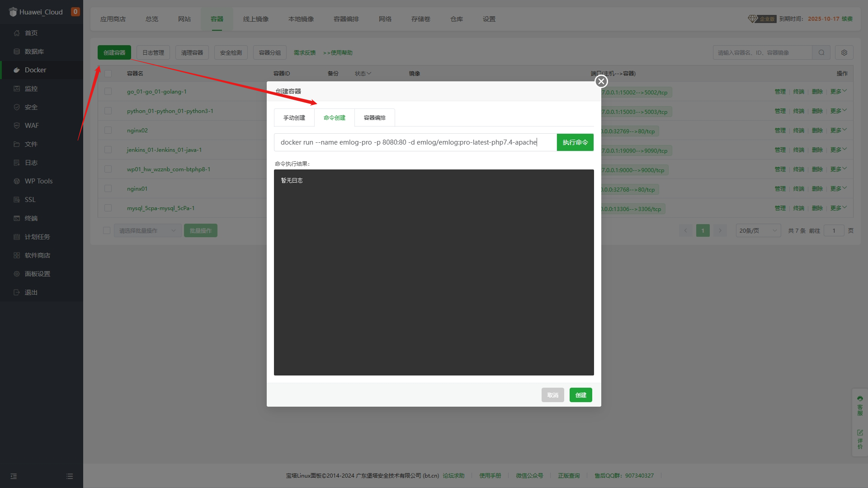This screenshot has width=868, height=488.
Task: Switch to the 手动创建 tab
Action: point(294,117)
